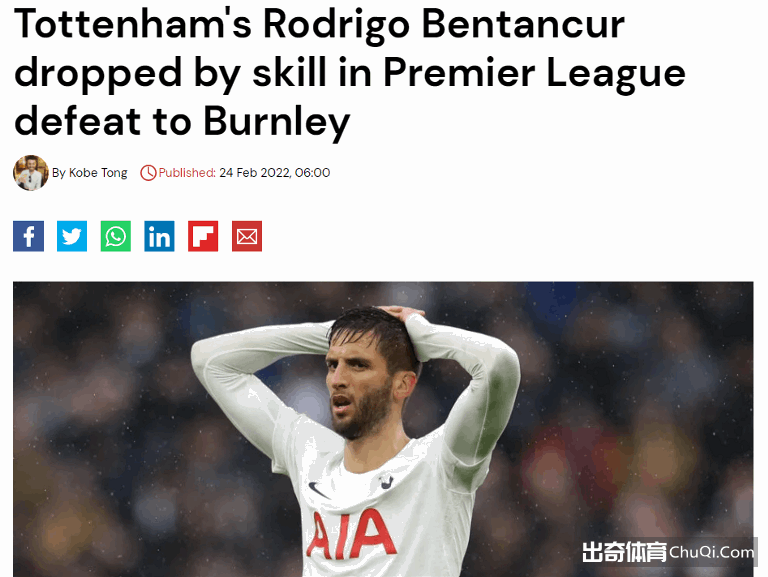Click 'Rodrigo Bentancur' in the headline
Screen dimensions: 768x577
pos(444,24)
